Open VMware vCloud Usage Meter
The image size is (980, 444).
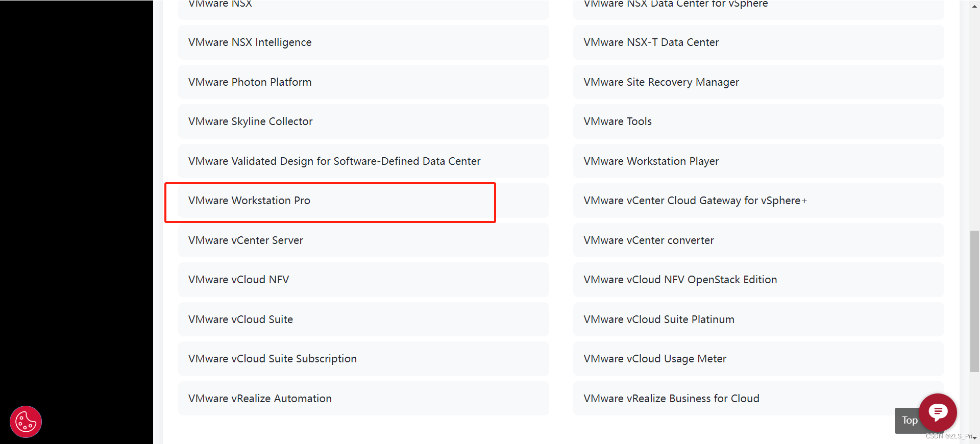tap(758, 359)
